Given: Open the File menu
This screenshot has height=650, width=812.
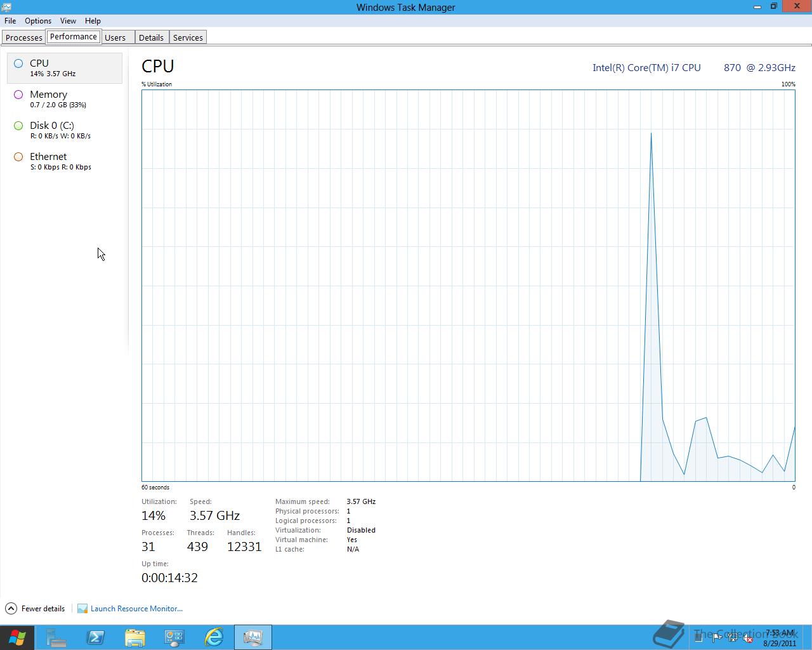Looking at the screenshot, I should (10, 21).
